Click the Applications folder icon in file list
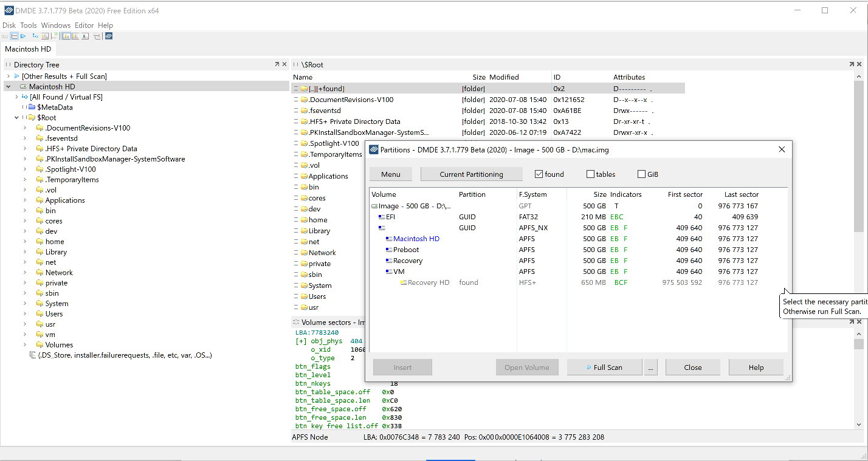The image size is (868, 461). (303, 176)
